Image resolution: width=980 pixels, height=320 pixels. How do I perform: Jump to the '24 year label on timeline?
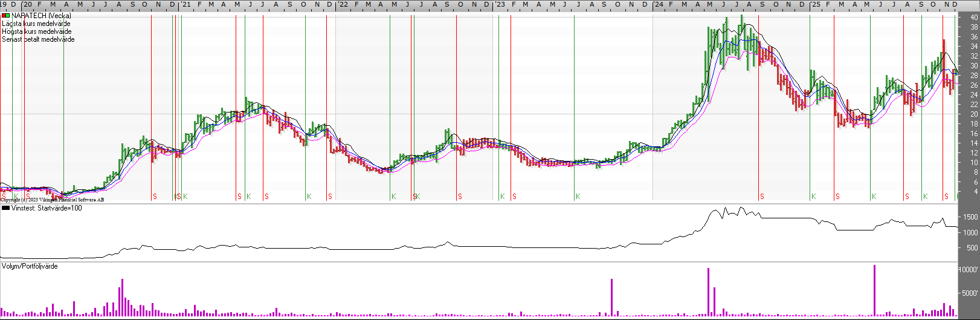click(658, 4)
